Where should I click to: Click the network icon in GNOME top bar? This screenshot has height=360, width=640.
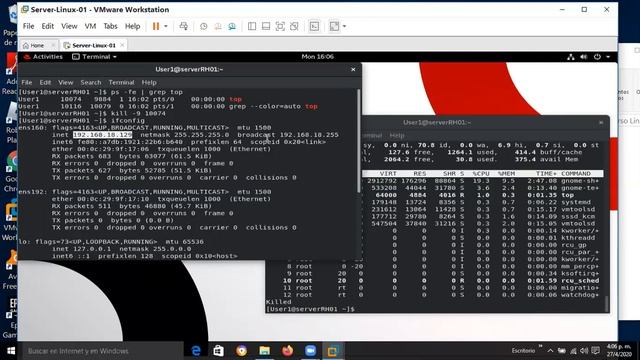(571, 57)
